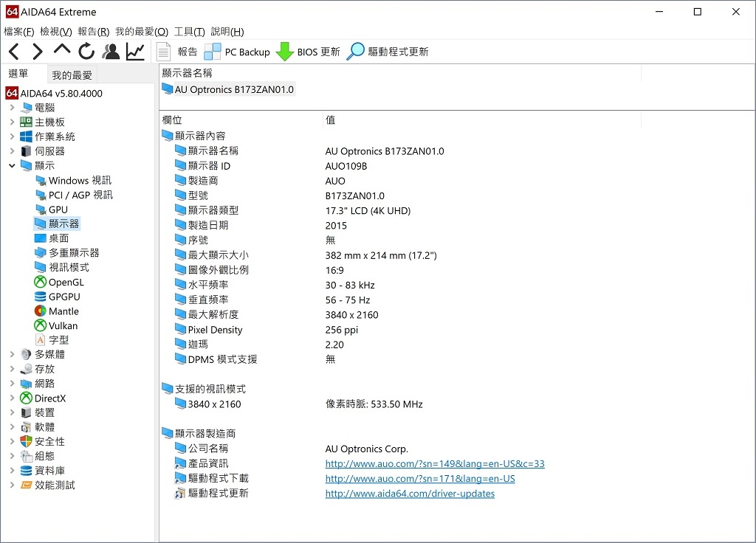The image size is (756, 543).
Task: Select the 顯示器 monitor tree item
Action: pyautogui.click(x=56, y=224)
